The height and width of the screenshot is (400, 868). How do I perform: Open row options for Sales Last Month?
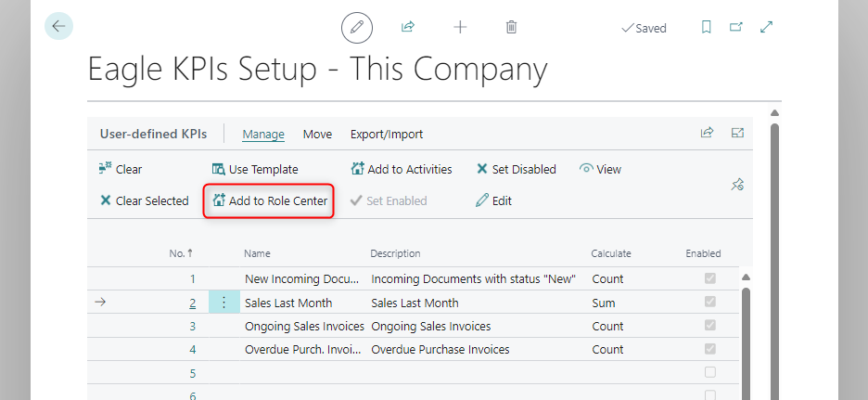(224, 303)
